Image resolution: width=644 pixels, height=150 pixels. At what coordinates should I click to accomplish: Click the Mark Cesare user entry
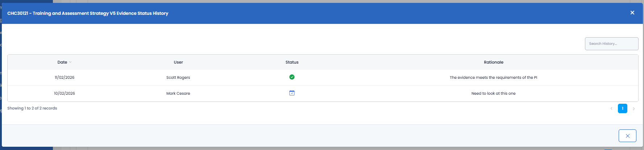tap(178, 93)
